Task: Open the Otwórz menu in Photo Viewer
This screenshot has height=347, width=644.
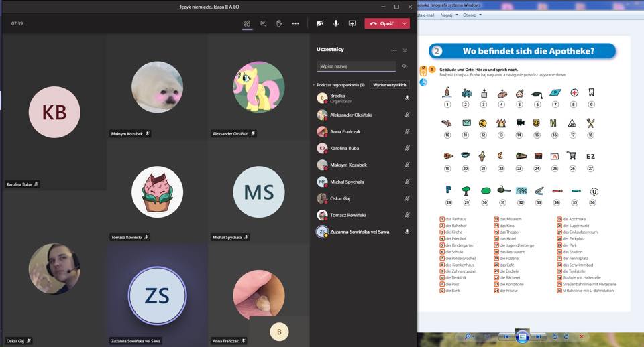Action: point(472,14)
